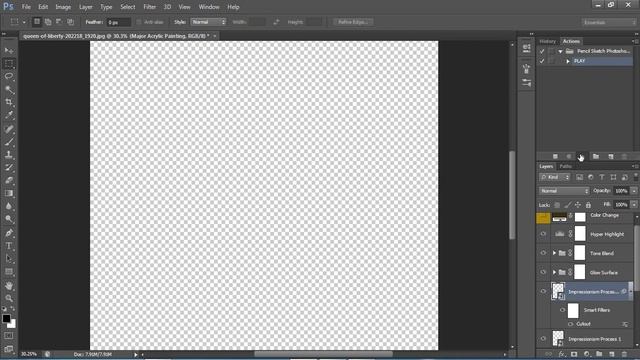Select the Clone Stamp tool

[9, 155]
